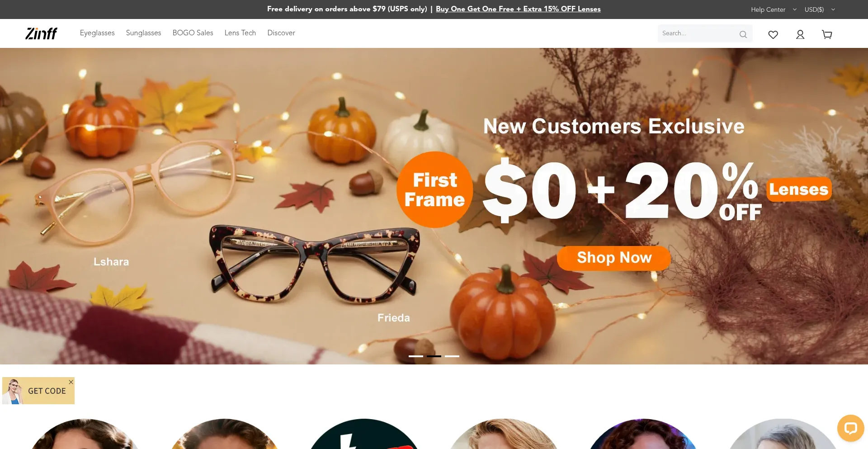The height and width of the screenshot is (449, 868).
Task: Go to Zinff home logo
Action: (41, 33)
